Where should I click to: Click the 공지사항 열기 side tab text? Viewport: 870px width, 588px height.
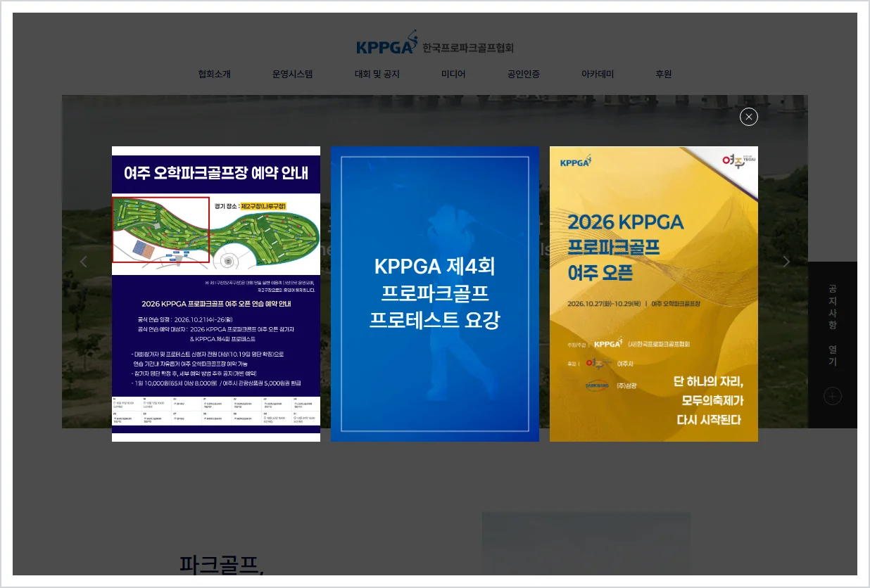click(x=833, y=325)
